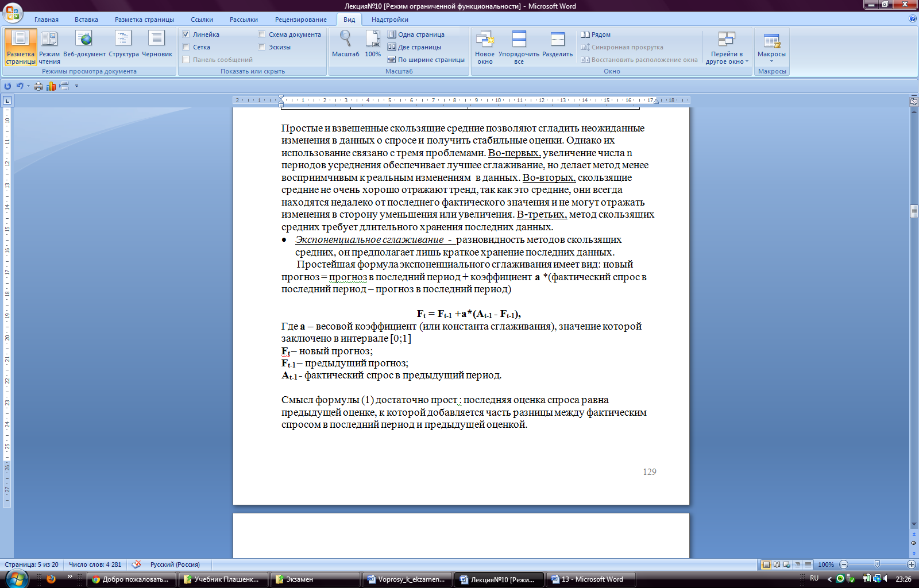Click Arrange All (Упорядочить все)

519,47
